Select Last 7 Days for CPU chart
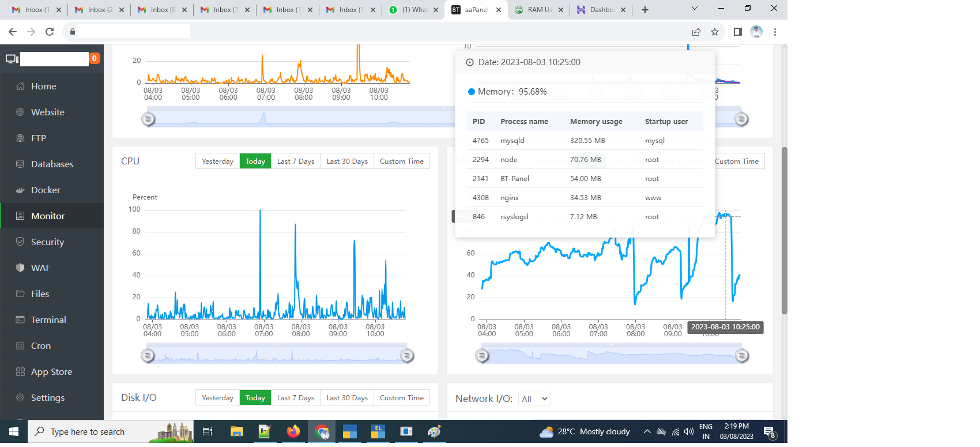The height and width of the screenshot is (447, 980). [x=295, y=161]
